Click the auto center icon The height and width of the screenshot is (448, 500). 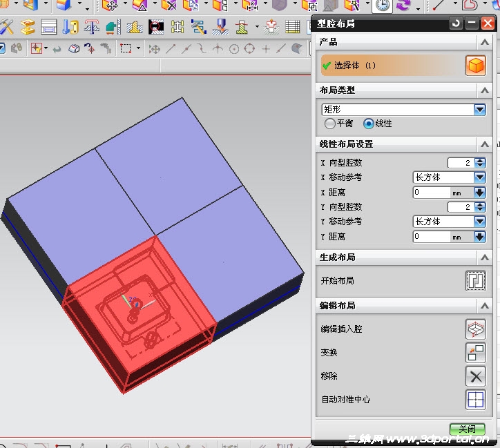(475, 400)
